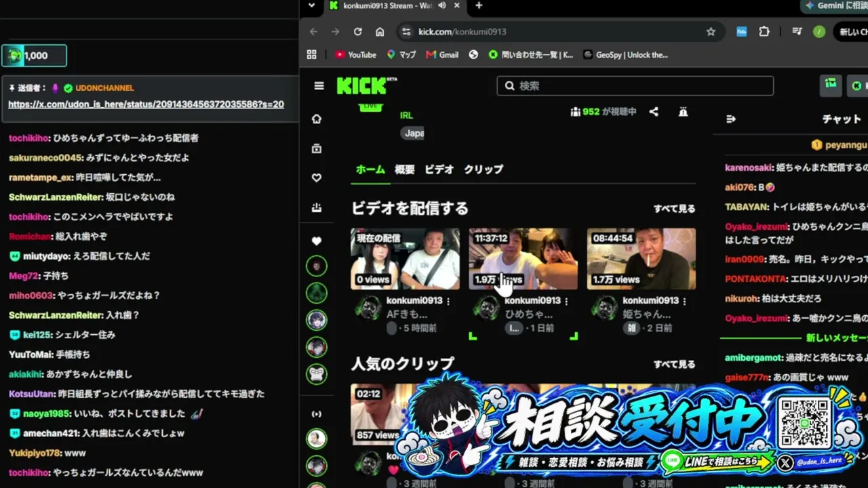
Task: Click the gorilla avatar in Kick sidebar
Action: pos(317,373)
